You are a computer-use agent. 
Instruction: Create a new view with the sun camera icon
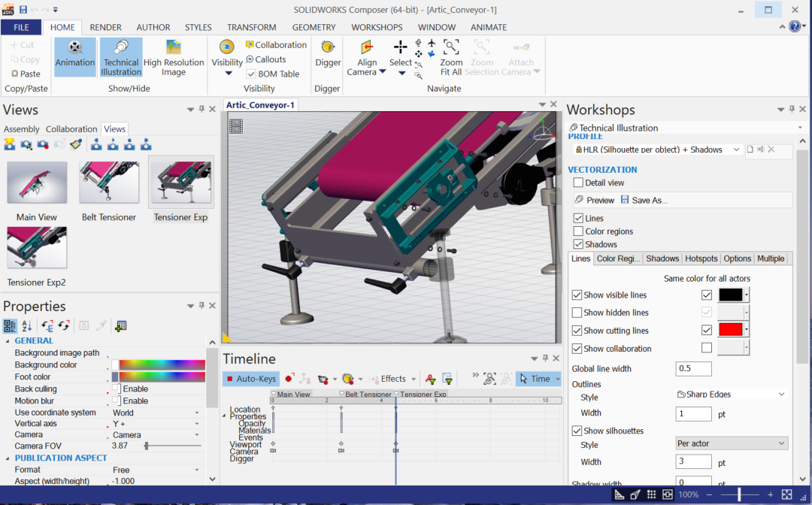[10, 145]
